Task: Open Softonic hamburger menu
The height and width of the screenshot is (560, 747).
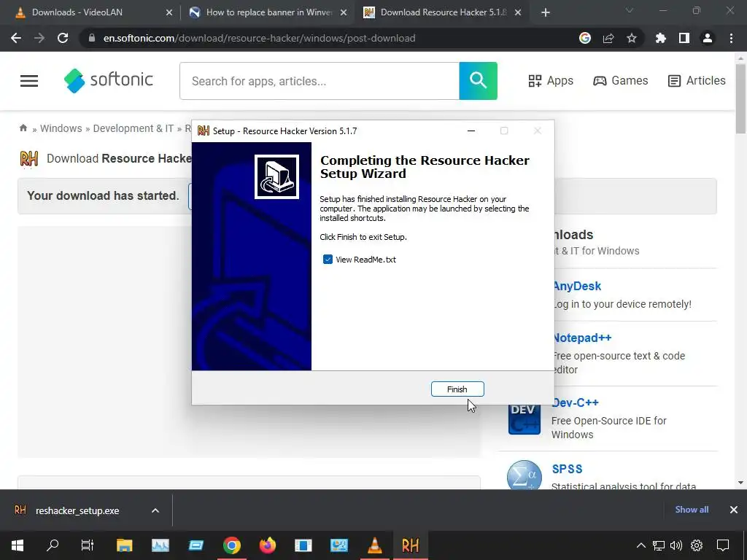Action: [x=29, y=81]
